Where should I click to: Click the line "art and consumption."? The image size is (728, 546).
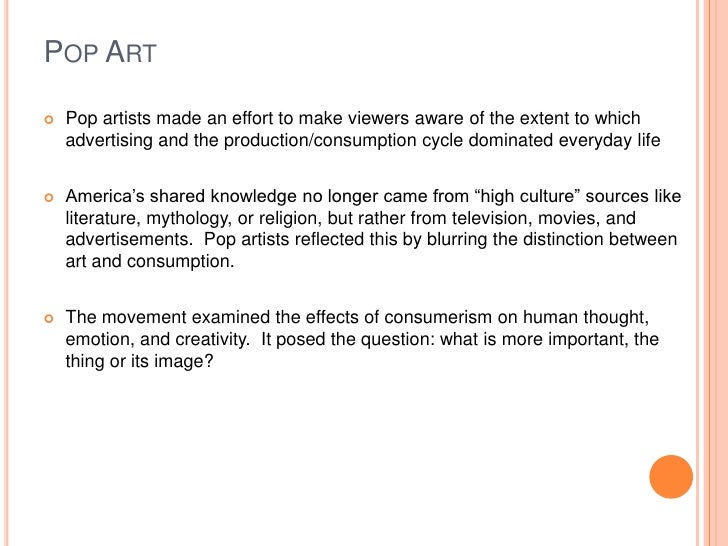(150, 261)
